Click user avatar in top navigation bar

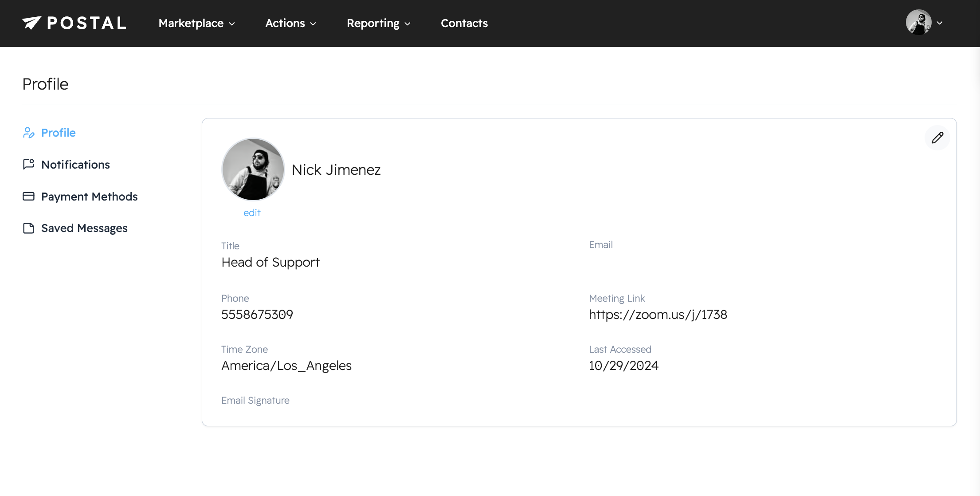point(918,23)
